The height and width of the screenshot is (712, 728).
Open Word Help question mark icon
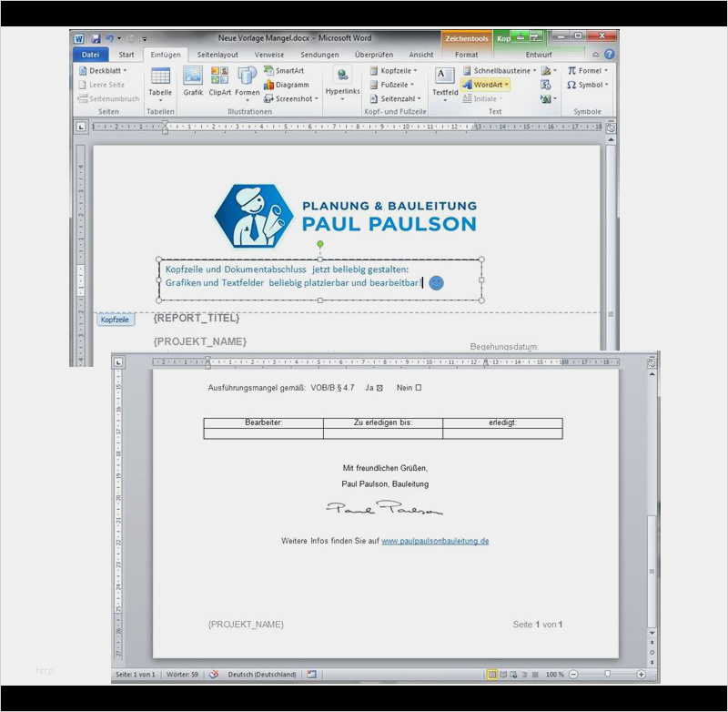tap(609, 55)
